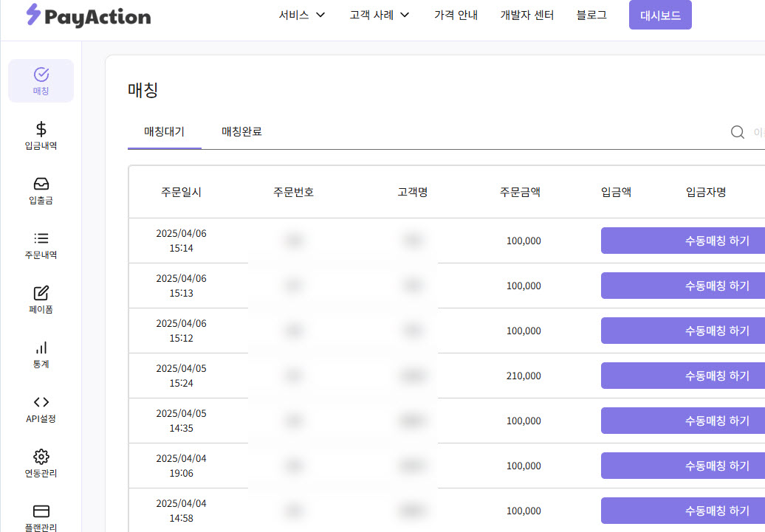765x532 pixels.
Task: Open the 개발자 센터 link
Action: coord(526,15)
